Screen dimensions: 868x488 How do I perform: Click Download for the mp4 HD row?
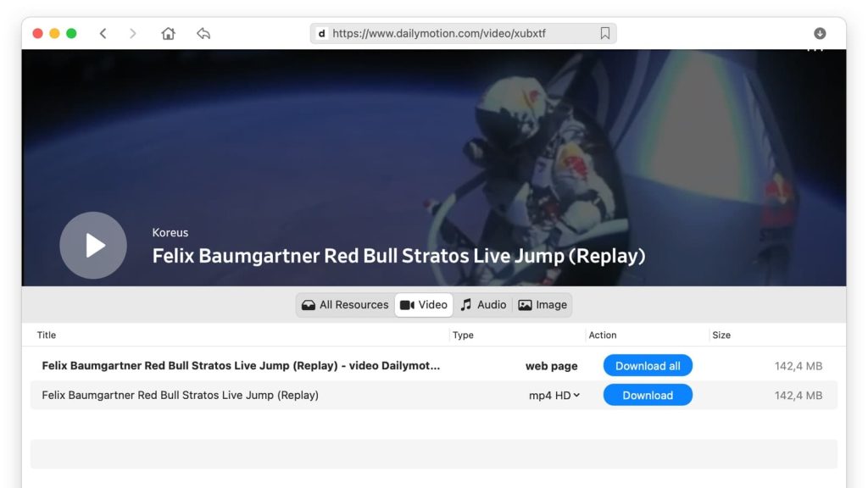coord(648,395)
